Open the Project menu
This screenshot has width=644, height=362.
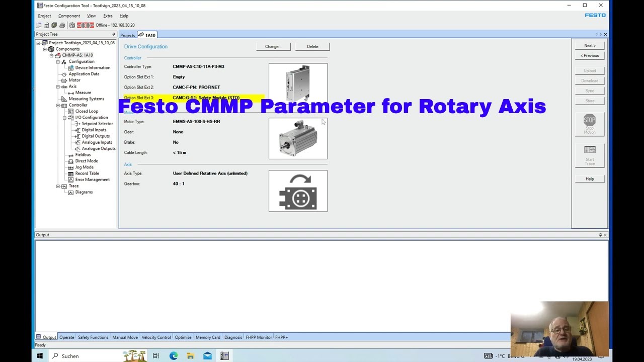[44, 16]
